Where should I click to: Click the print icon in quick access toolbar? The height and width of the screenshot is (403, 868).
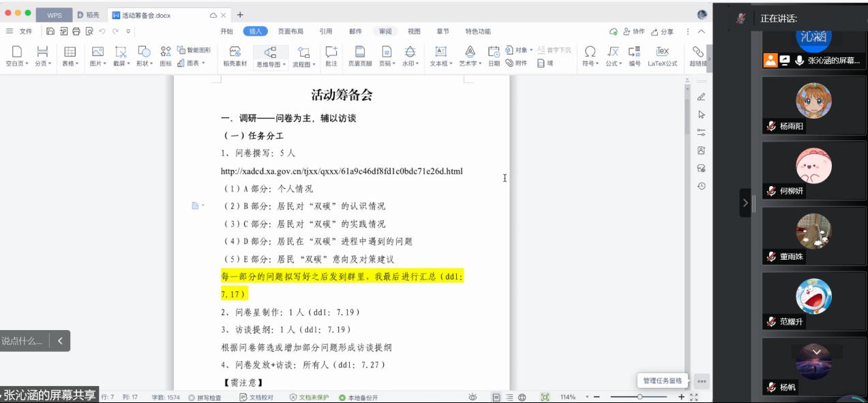click(76, 31)
